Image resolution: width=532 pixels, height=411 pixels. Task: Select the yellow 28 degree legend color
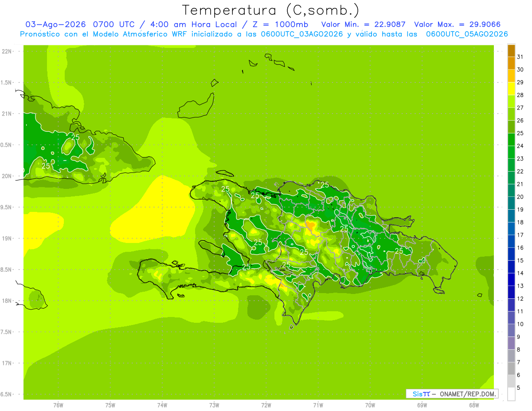click(511, 89)
